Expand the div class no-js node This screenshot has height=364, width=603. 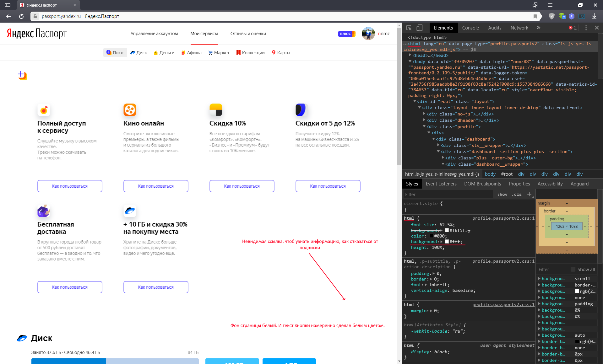pos(424,114)
